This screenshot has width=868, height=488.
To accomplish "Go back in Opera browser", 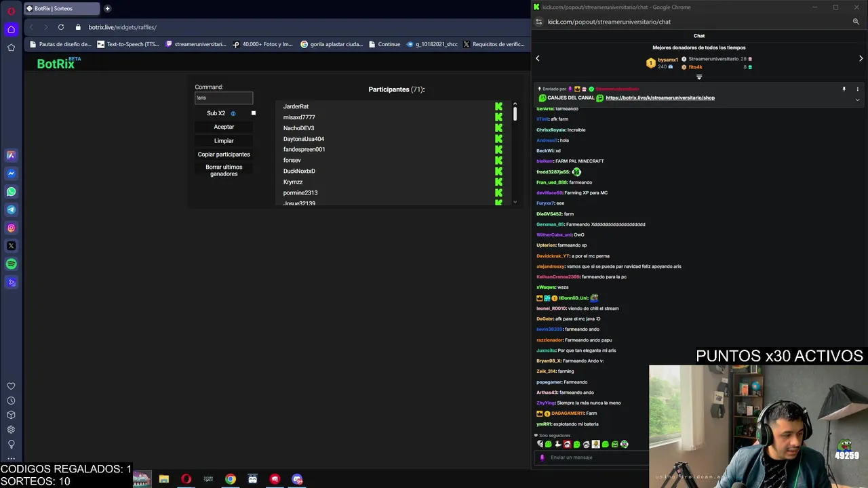I will click(x=31, y=27).
